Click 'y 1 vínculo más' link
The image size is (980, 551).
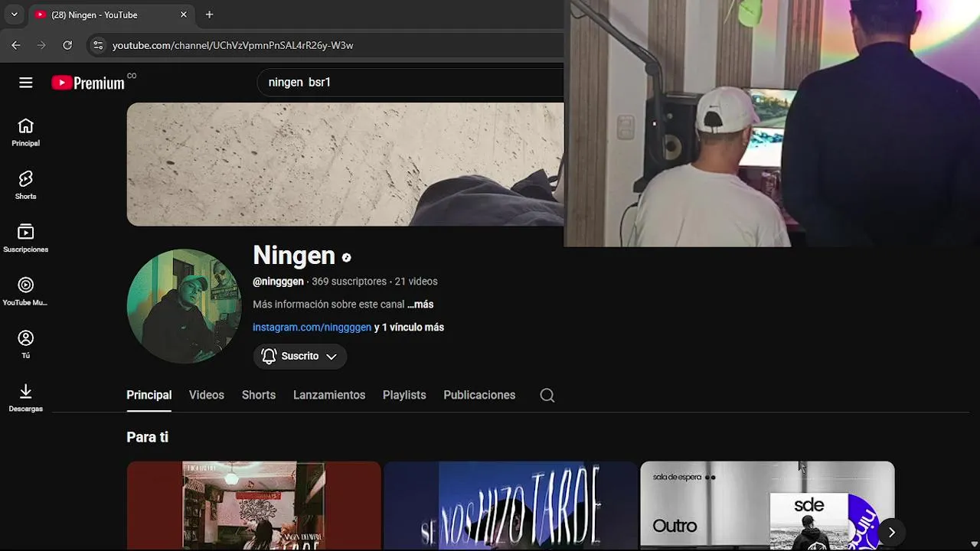(409, 327)
